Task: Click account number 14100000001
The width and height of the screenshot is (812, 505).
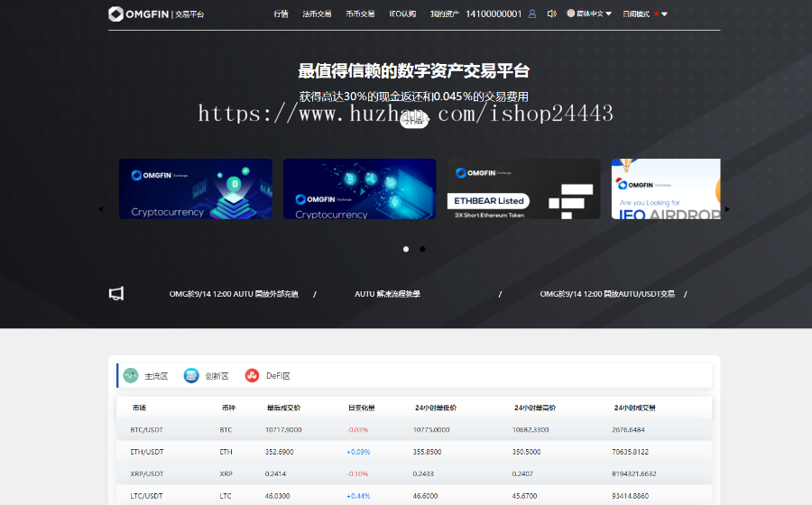Action: tap(494, 14)
